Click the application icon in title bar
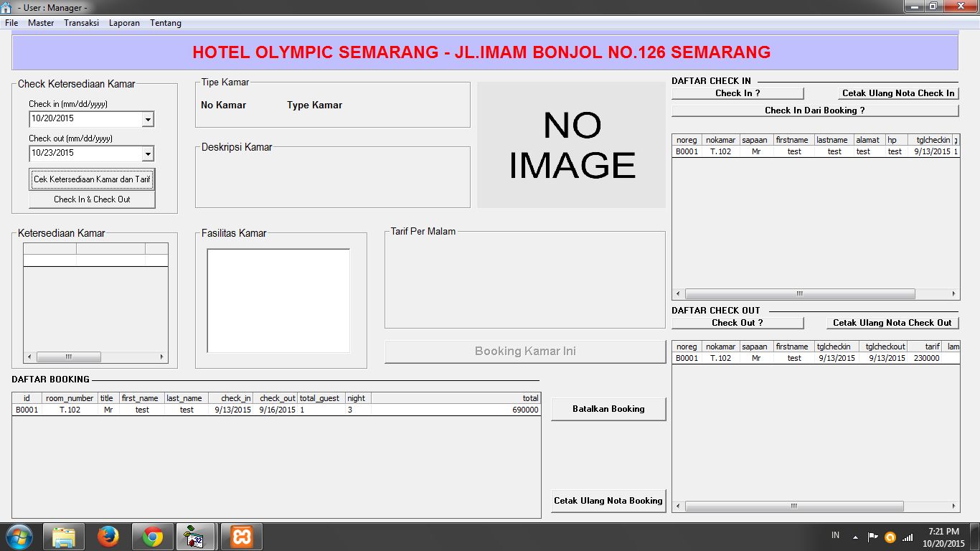Image resolution: width=980 pixels, height=551 pixels. 7,7
